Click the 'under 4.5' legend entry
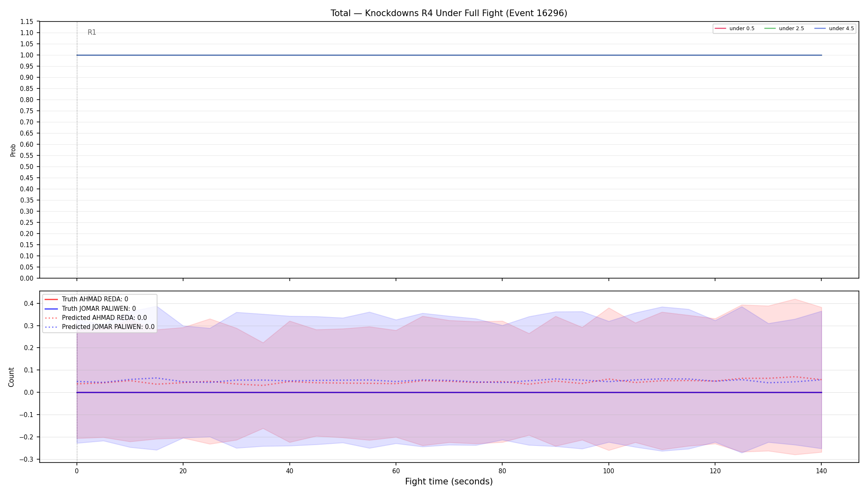This screenshot has width=868, height=496. coord(834,29)
